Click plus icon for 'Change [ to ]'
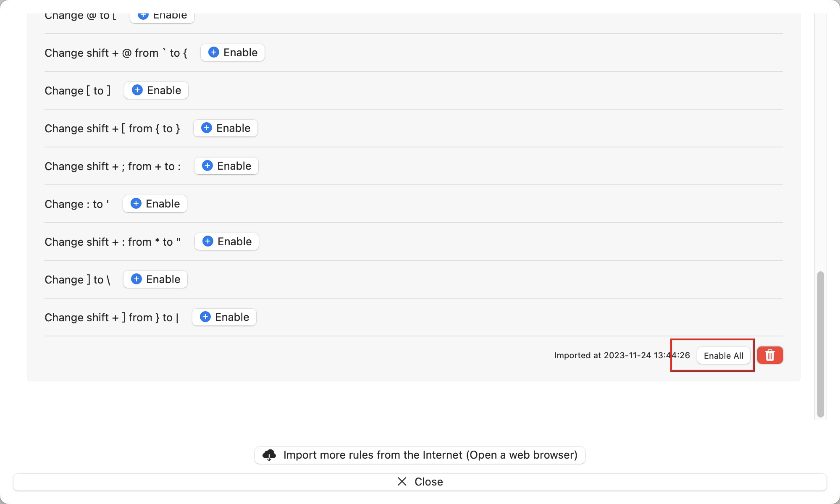Screen dimensions: 840x504 (137, 90)
